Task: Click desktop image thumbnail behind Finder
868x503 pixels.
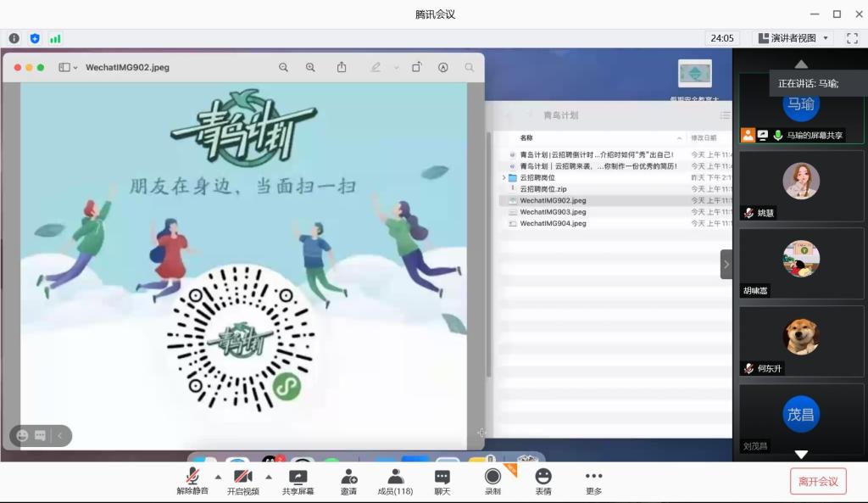Action: 695,73
